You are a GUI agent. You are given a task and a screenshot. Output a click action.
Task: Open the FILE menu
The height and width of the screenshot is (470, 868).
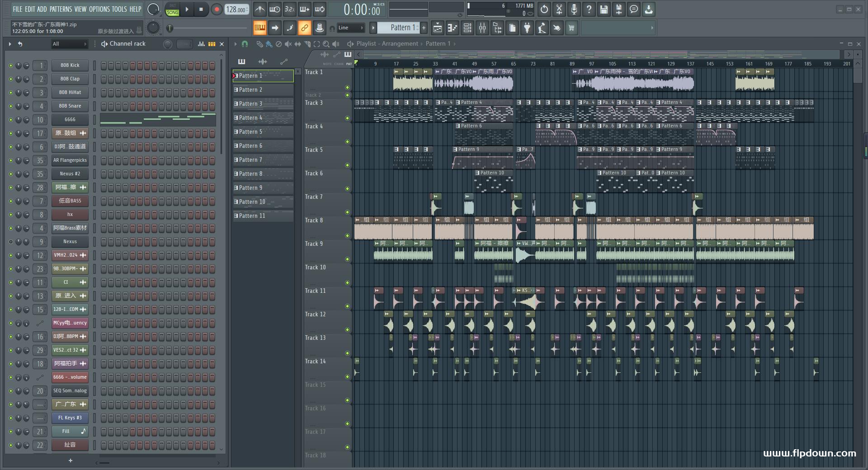17,9
